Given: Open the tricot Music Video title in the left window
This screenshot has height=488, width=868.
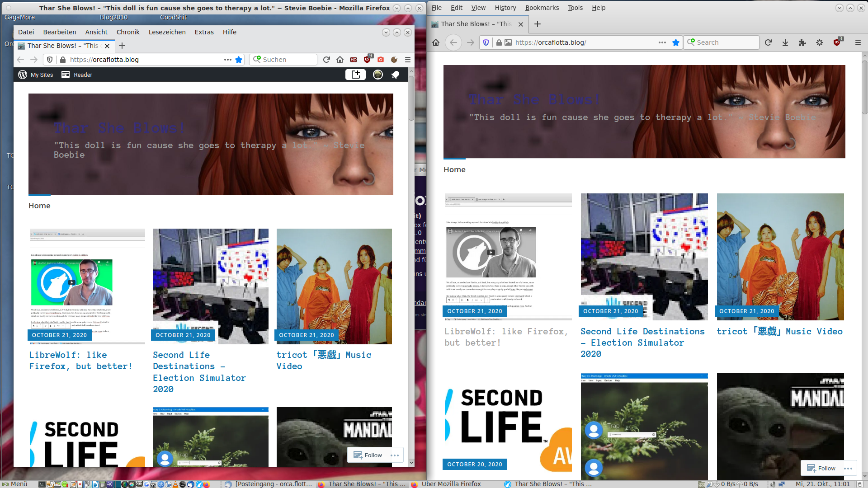Looking at the screenshot, I should point(324,361).
